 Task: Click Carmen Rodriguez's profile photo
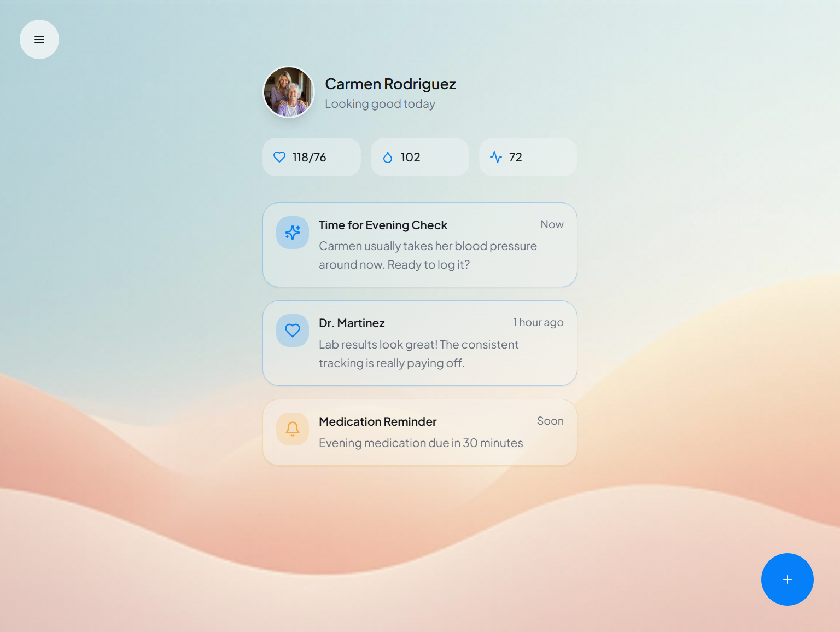point(289,92)
